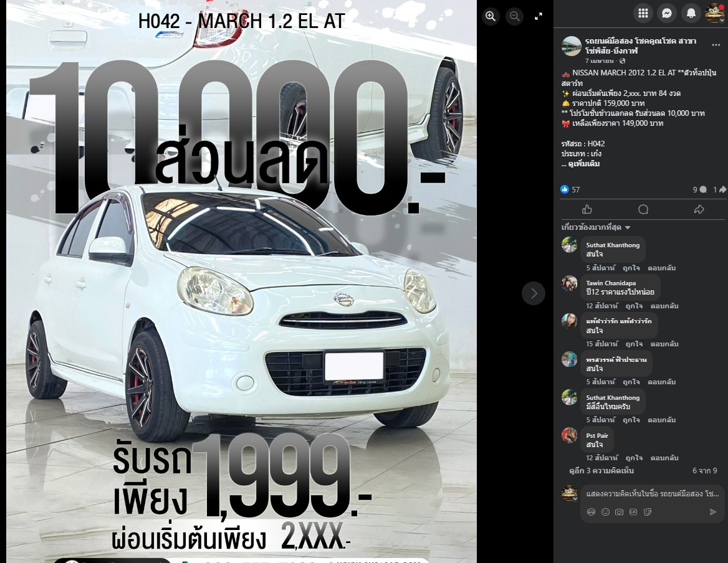Open the post date 7 เมษายน

coord(600,61)
